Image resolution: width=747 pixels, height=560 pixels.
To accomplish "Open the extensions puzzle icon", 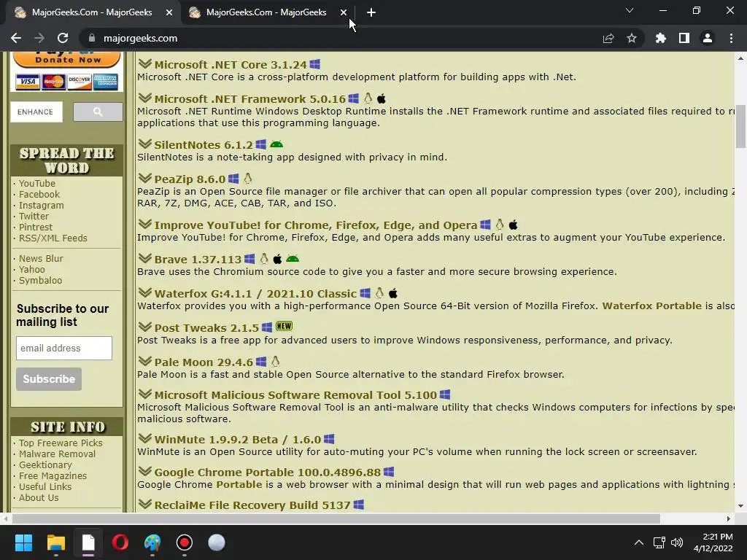I will [660, 38].
